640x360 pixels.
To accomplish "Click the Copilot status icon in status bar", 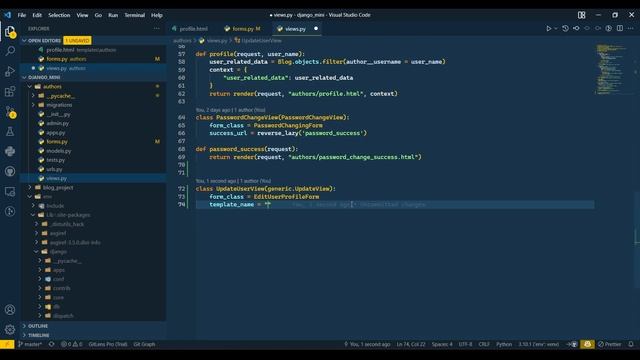I will pos(587,344).
